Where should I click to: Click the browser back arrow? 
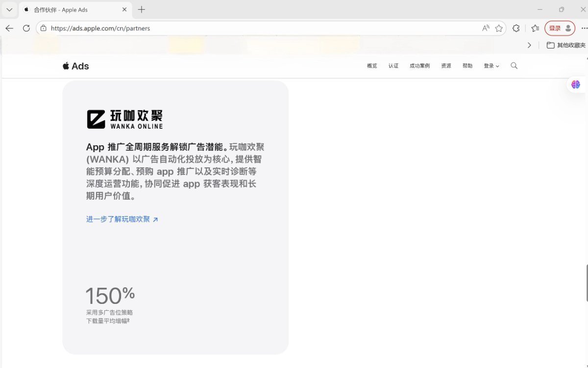9,28
